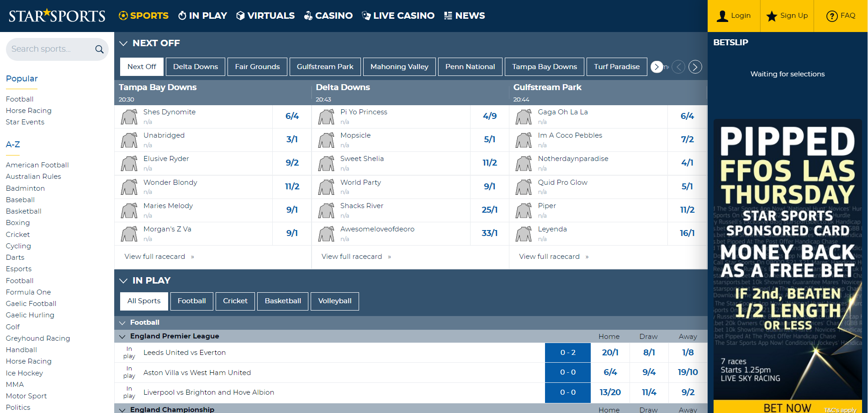Click the World Party jockey silk icon
Viewport: 868px width, 413px height.
coord(326,187)
